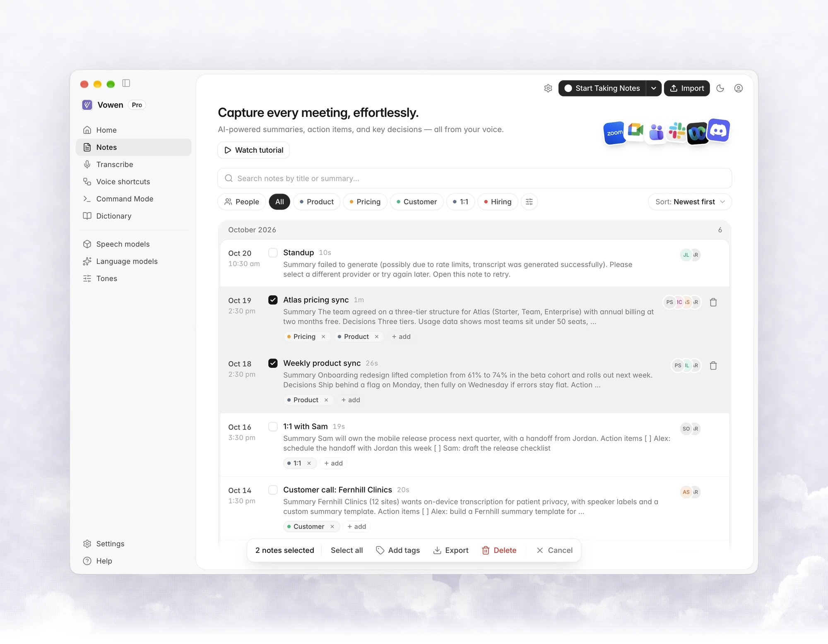Uncheck the Weekly product sync checkbox
The width and height of the screenshot is (828, 644).
[273, 363]
